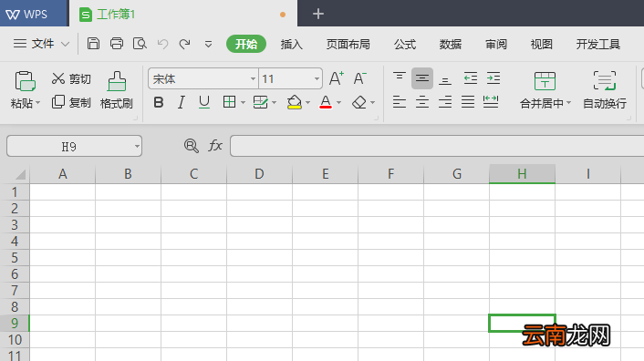Click Merge and Center (合并居中) icon
The height and width of the screenshot is (361, 644).
[545, 81]
